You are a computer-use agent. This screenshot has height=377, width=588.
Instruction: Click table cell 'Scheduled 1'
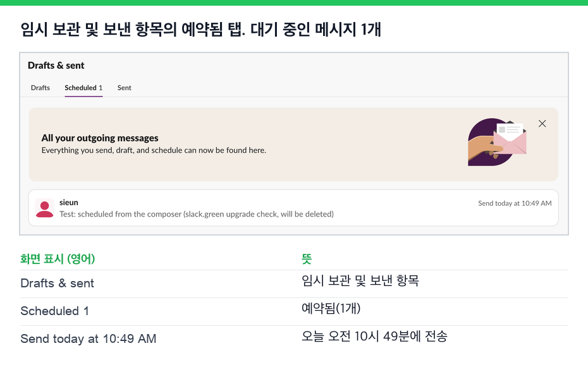[54, 311]
